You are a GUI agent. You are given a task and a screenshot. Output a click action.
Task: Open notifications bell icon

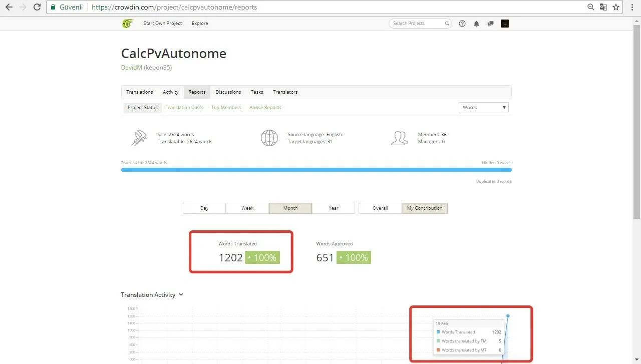(476, 24)
